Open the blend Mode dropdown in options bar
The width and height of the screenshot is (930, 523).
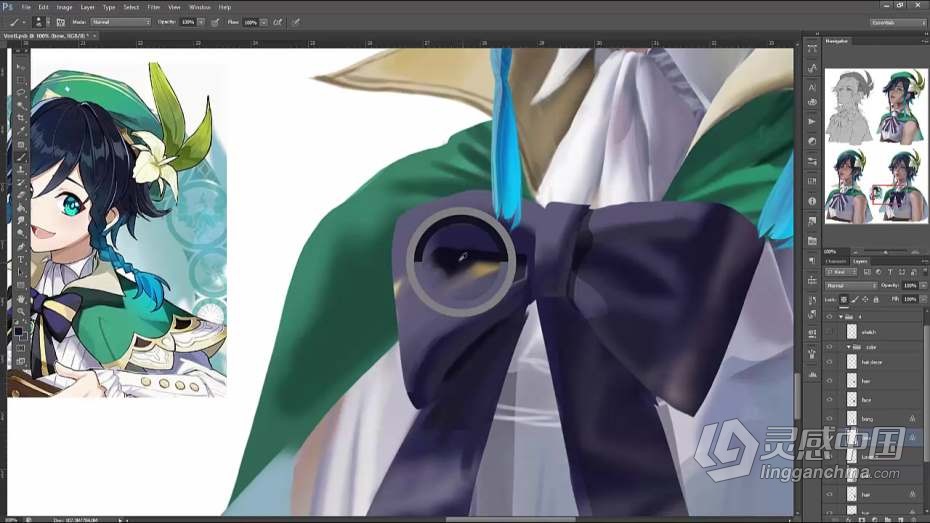[x=121, y=22]
